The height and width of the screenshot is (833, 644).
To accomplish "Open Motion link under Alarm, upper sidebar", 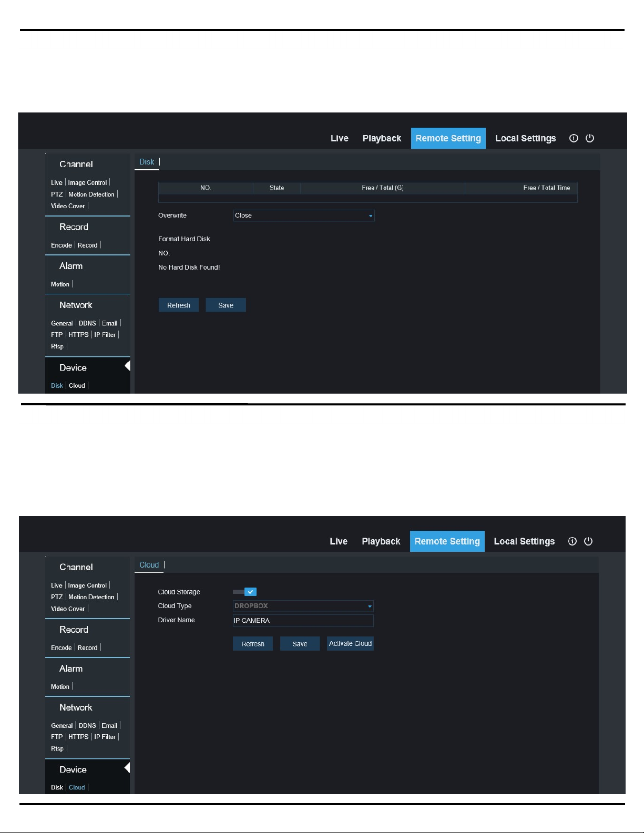I will point(60,284).
